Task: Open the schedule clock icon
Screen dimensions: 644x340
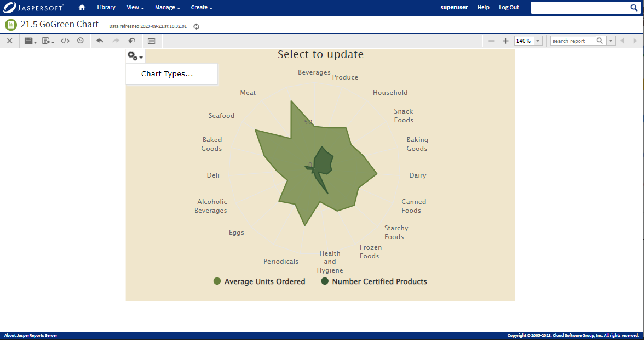Action: [x=81, y=41]
